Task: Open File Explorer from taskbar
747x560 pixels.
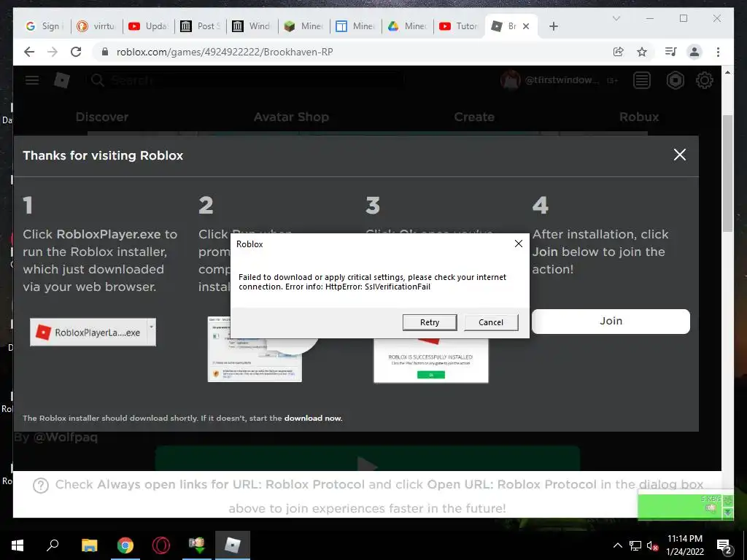Action: pos(89,545)
